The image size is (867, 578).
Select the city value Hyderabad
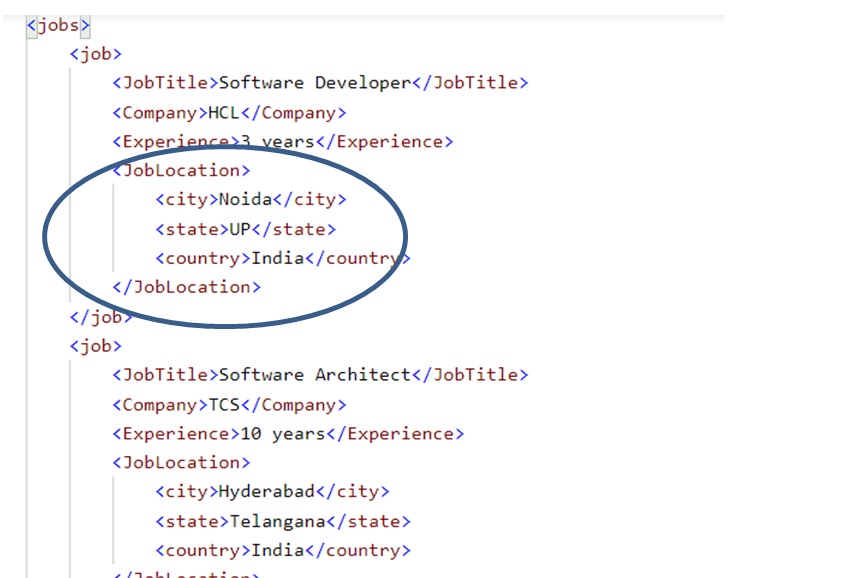coord(266,491)
